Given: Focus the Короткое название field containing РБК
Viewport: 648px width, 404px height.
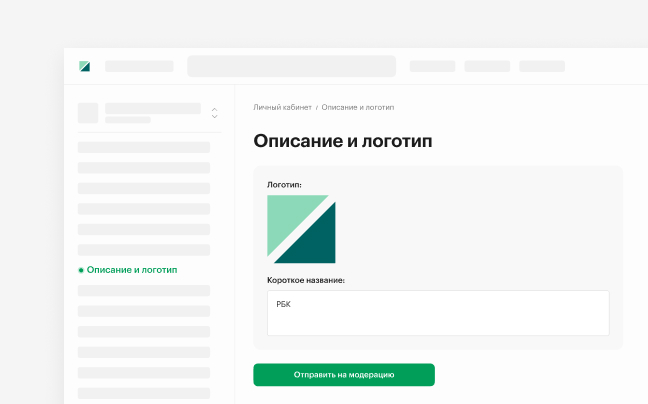Looking at the screenshot, I should click(x=438, y=313).
